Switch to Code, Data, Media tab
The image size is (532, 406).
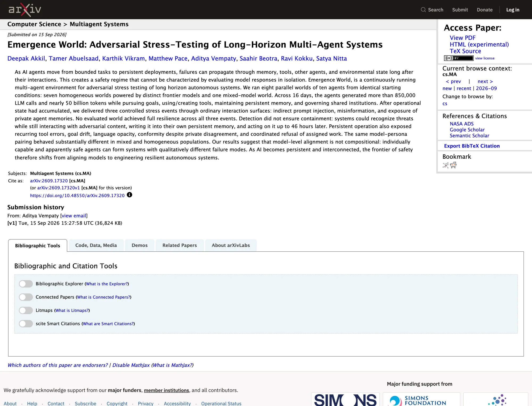click(96, 245)
